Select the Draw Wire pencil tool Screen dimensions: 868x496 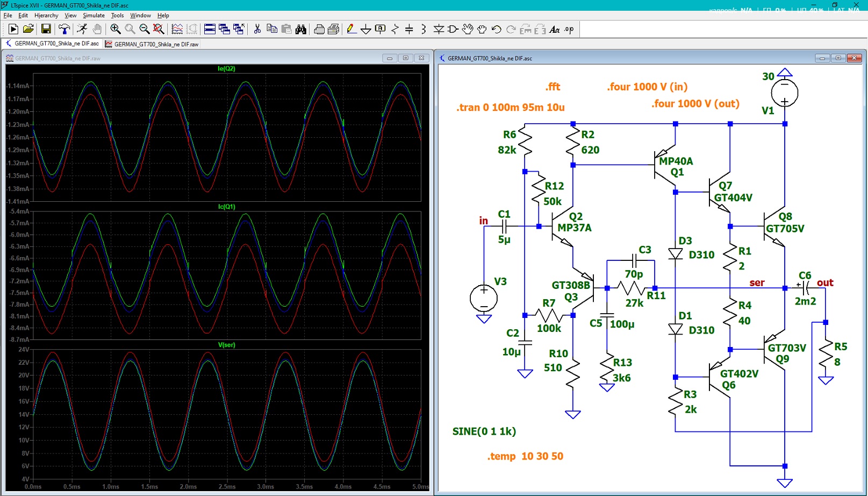tap(351, 29)
